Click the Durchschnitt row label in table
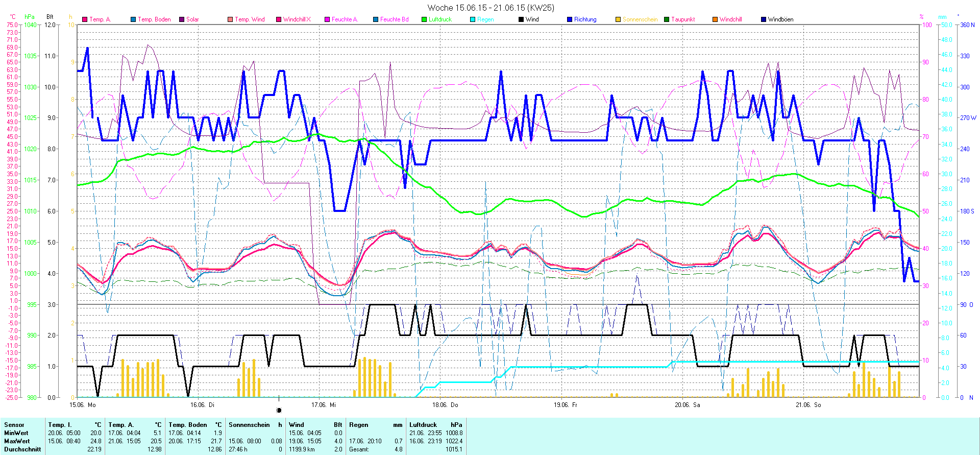This screenshot has width=980, height=455. [22, 449]
